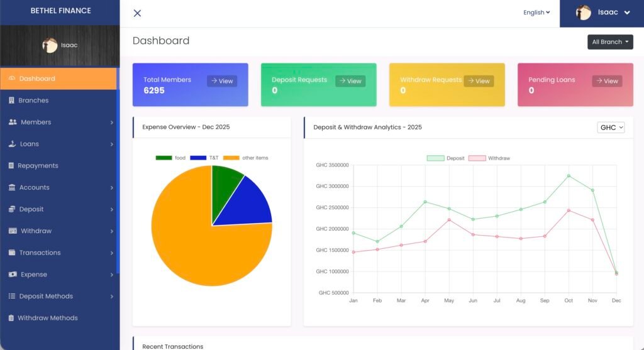Open the Members sidebar menu item
644x350 pixels.
(x=36, y=122)
